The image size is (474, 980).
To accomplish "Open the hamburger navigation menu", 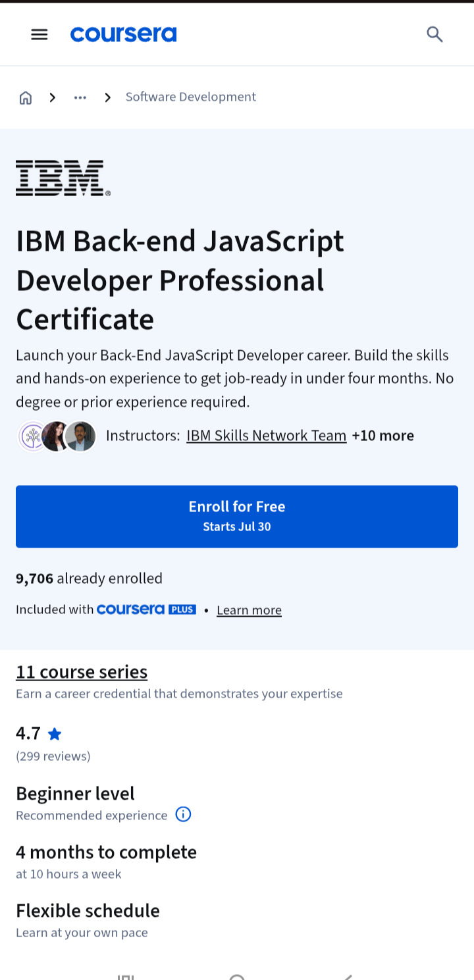I will coord(39,34).
